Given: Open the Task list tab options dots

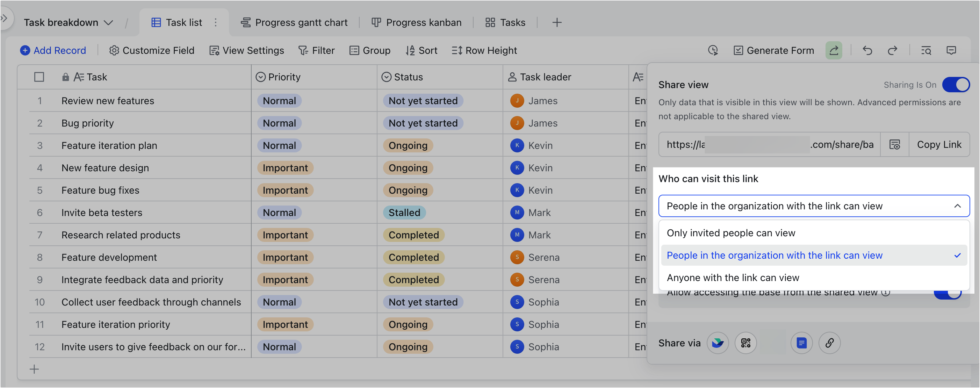Looking at the screenshot, I should (x=216, y=22).
